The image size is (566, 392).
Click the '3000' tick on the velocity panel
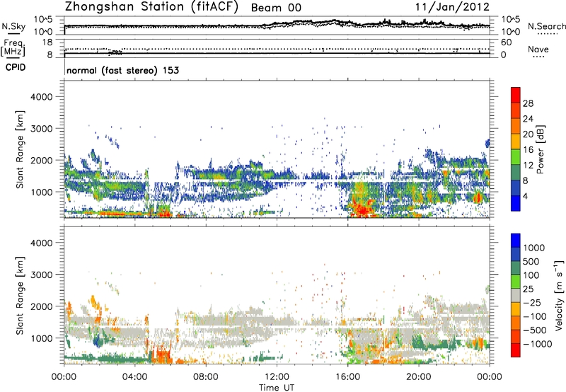click(x=41, y=275)
